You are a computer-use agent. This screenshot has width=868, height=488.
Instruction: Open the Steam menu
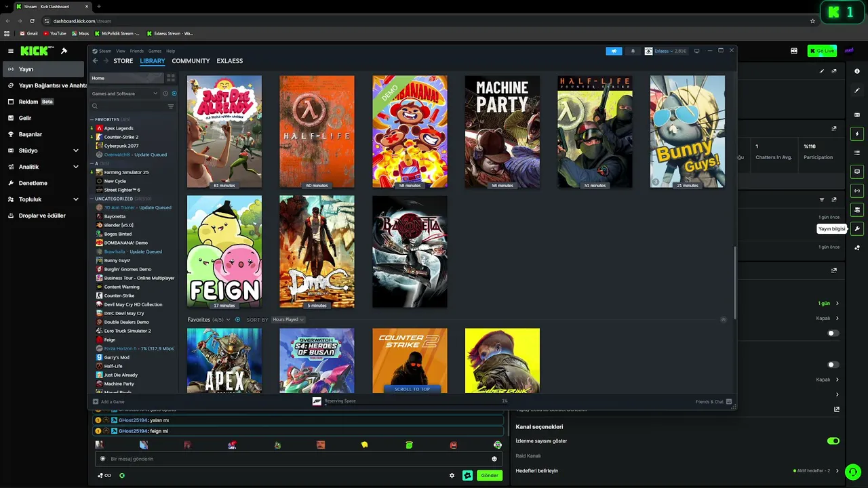pos(102,51)
